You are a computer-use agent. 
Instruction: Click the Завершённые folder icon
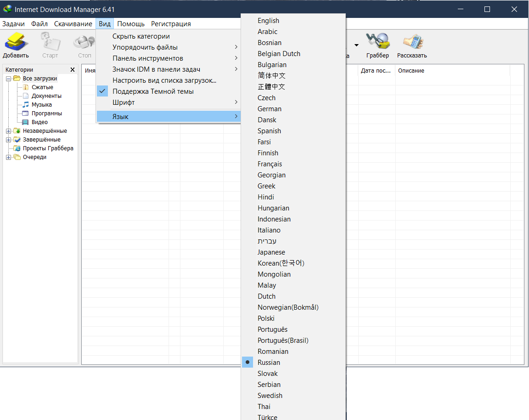coord(17,139)
